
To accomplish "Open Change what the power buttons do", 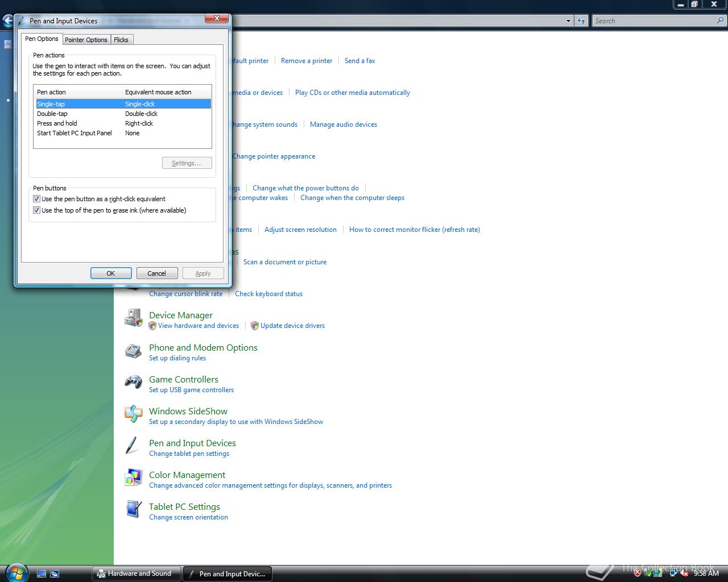I will point(306,188).
